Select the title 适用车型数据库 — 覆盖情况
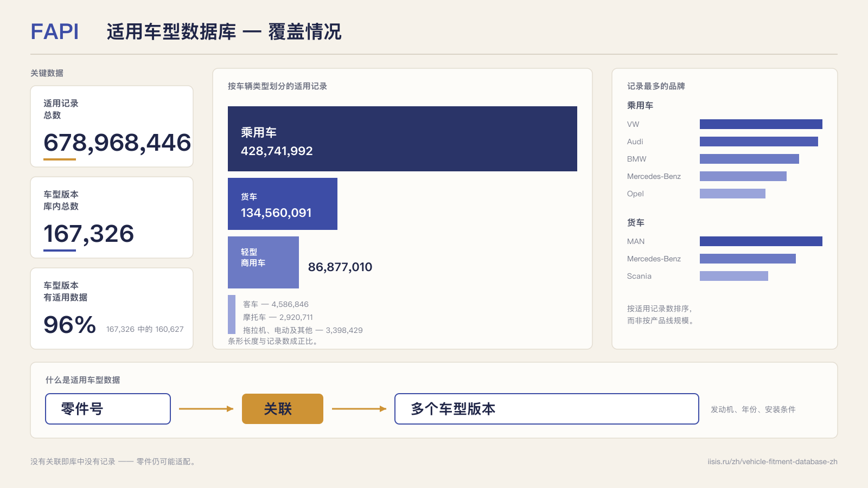The image size is (868, 488). [224, 32]
